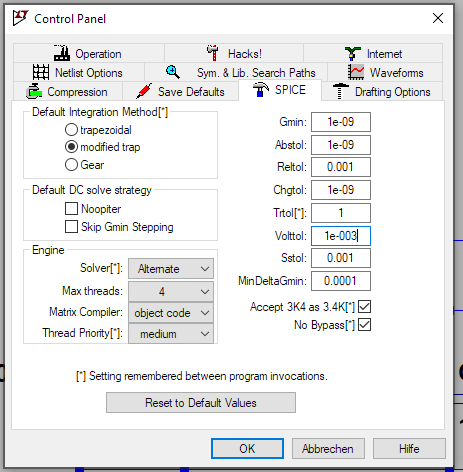The width and height of the screenshot is (463, 472).
Task: Click the Waveforms graph icon
Action: 356,72
